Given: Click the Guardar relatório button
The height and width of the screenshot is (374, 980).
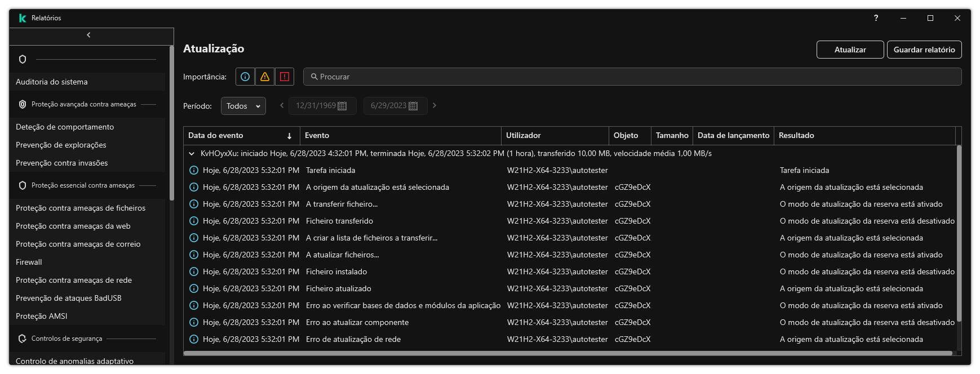Looking at the screenshot, I should 924,50.
